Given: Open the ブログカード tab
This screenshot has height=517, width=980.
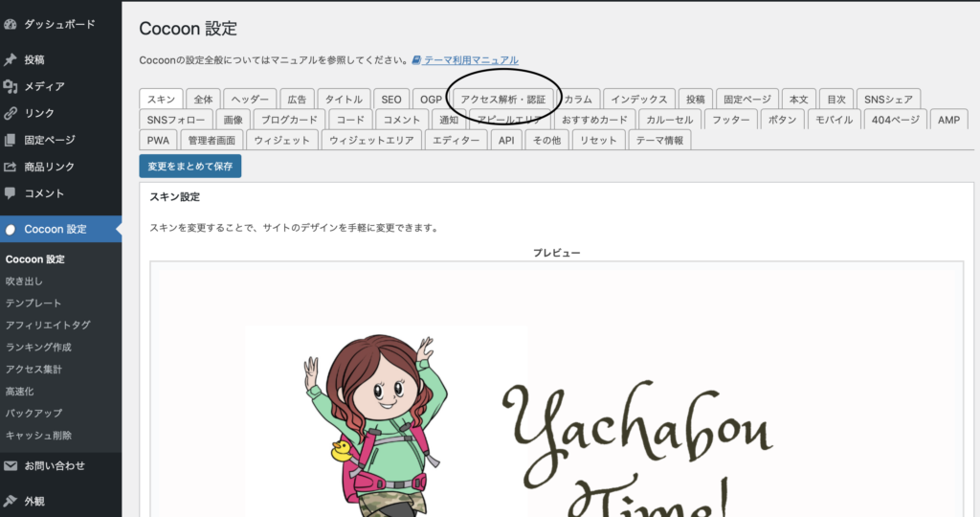Looking at the screenshot, I should pos(289,120).
